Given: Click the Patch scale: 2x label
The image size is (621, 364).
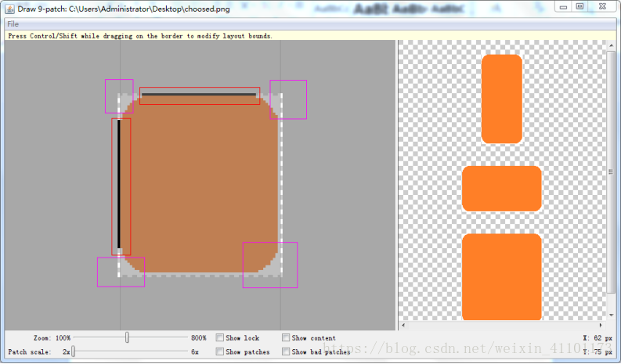Looking at the screenshot, I should pos(39,351).
